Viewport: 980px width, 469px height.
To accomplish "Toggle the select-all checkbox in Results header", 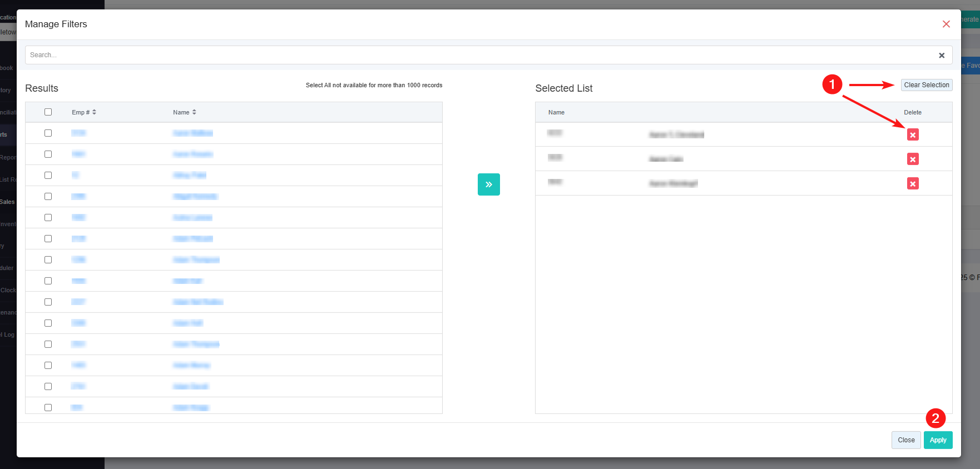I will coord(48,112).
